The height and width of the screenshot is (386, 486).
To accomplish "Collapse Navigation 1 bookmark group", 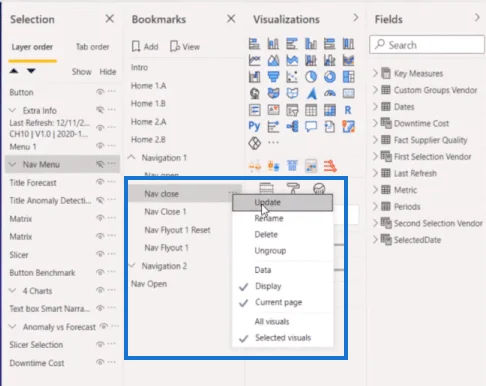I will (x=132, y=157).
